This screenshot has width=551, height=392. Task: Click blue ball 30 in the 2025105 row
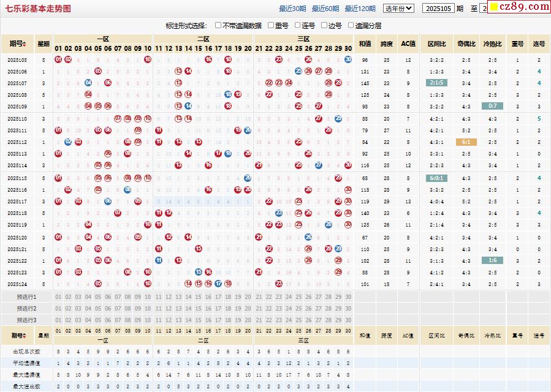(348, 59)
